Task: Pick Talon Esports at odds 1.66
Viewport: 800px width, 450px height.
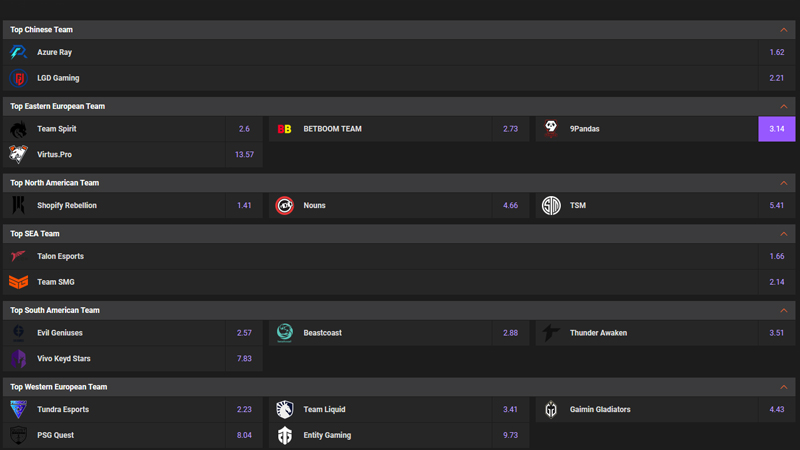Action: 777,256
